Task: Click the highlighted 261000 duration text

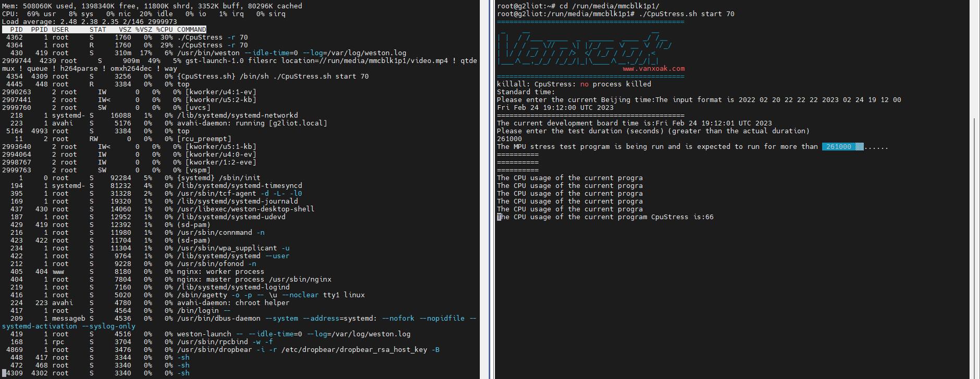Action: tap(842, 147)
